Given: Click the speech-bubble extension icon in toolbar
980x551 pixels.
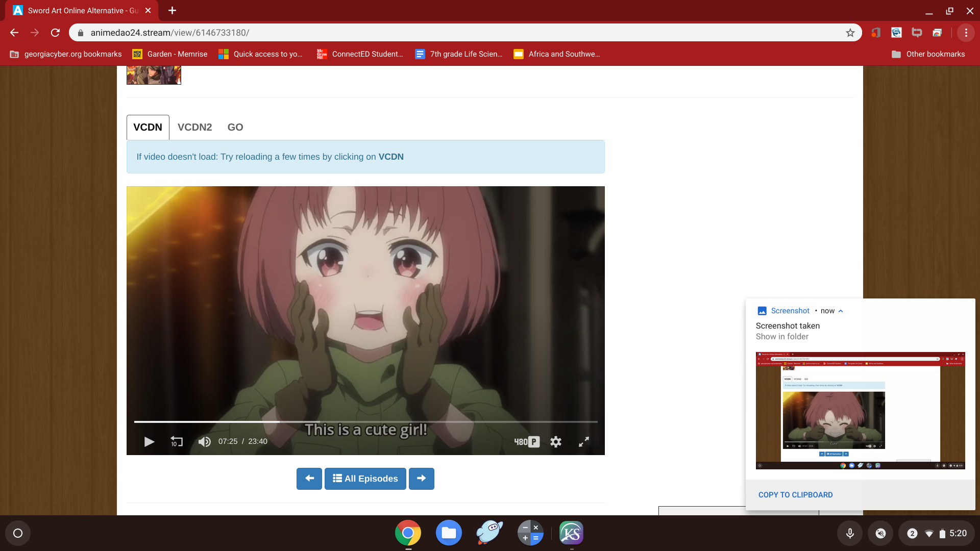Looking at the screenshot, I should (x=917, y=33).
